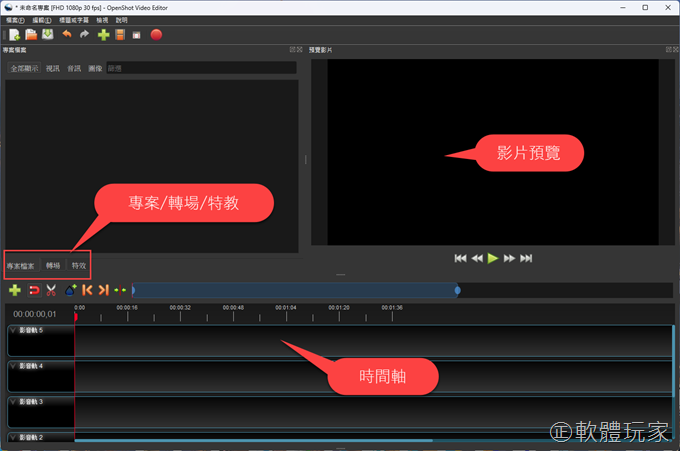Open the 檔案 menu
Viewport: 680px width, 451px height.
[x=14, y=20]
